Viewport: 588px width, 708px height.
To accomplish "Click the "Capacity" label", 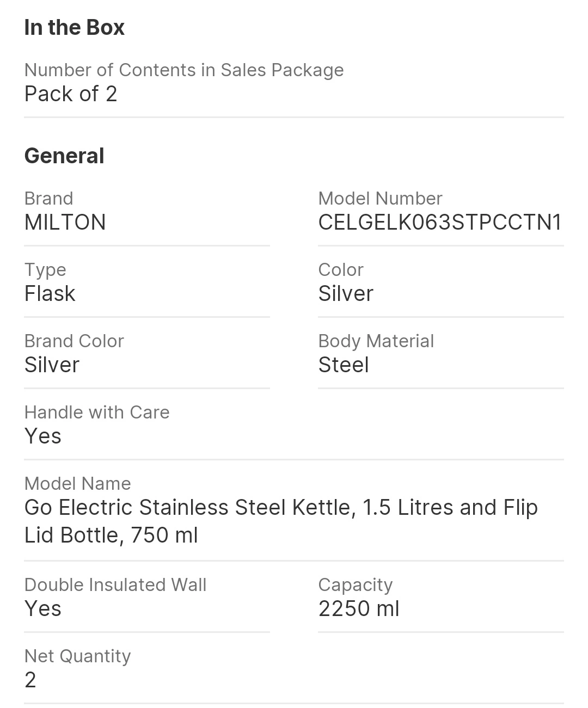I will click(356, 585).
